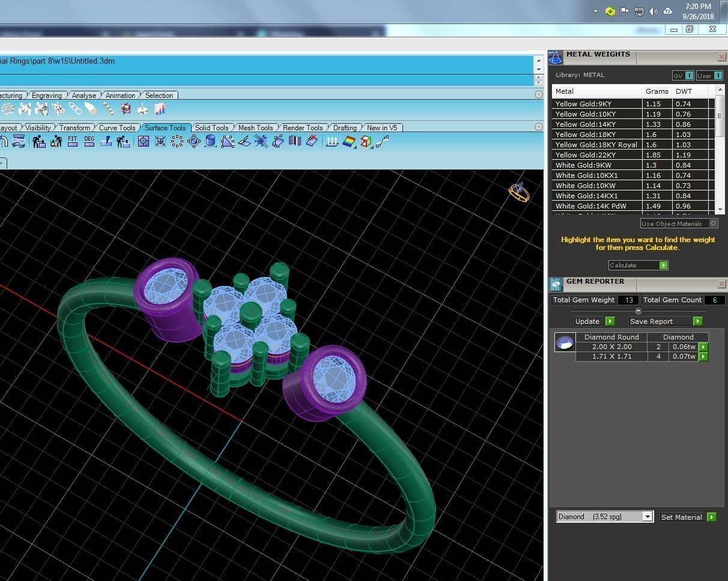The height and width of the screenshot is (581, 728).
Task: Click the curved ladder rail tool icon
Action: coord(383,141)
